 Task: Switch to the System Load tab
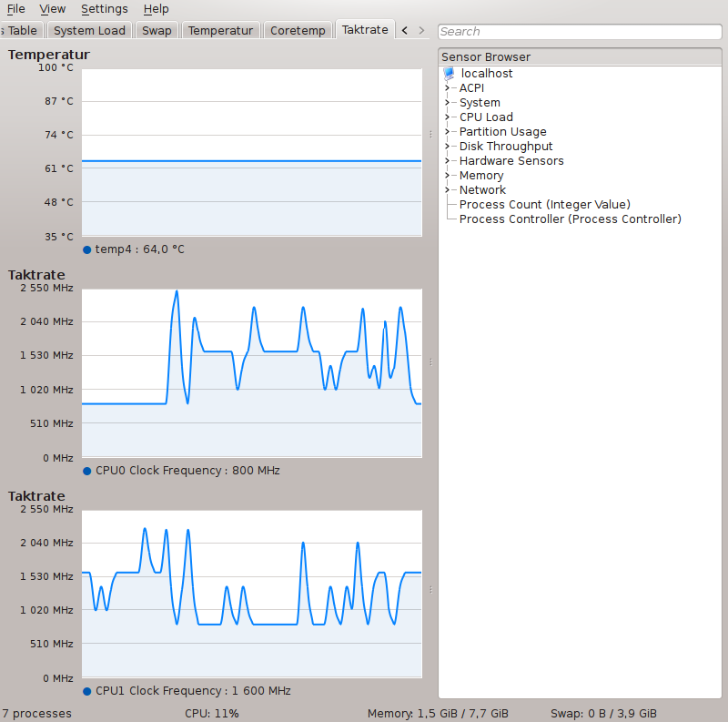pyautogui.click(x=89, y=31)
